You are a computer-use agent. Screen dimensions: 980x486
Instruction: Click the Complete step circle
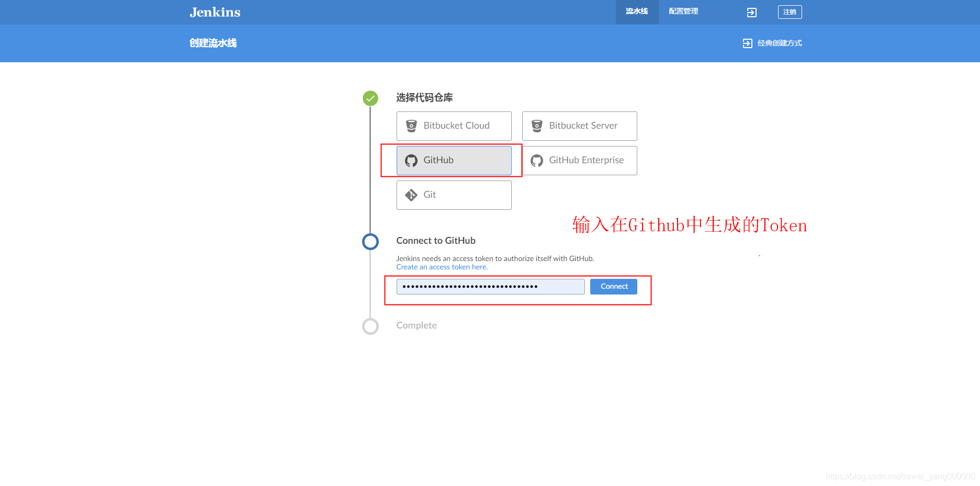pos(370,325)
